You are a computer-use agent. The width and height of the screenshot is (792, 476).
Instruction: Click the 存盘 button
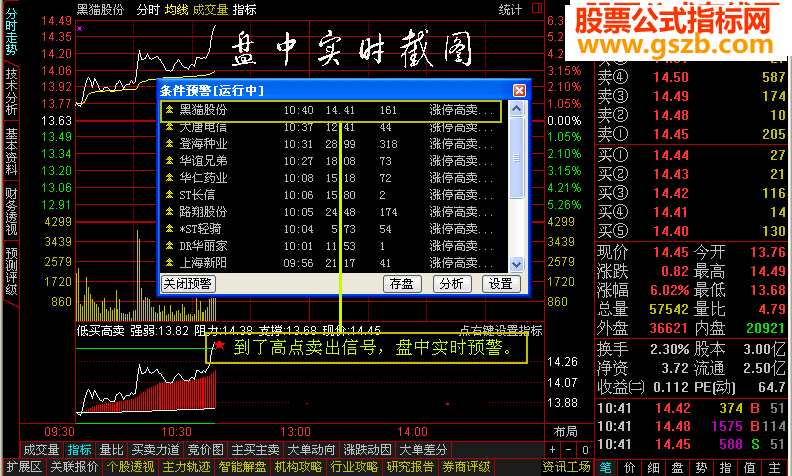tap(401, 284)
